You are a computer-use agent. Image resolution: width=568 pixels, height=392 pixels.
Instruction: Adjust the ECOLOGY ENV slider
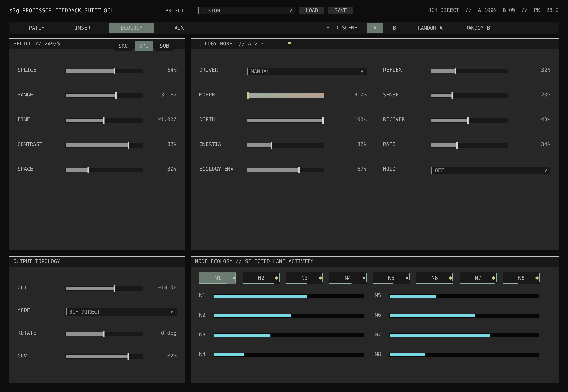click(286, 170)
